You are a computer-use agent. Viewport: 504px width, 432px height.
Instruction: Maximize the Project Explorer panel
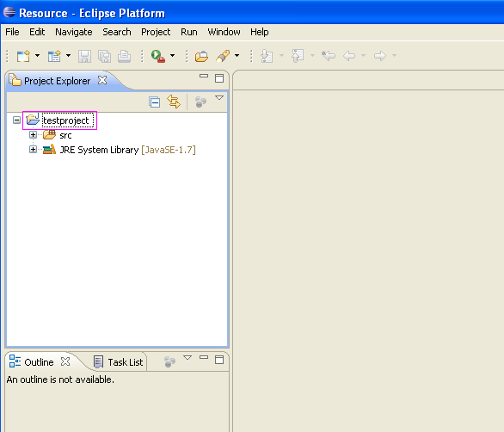(x=219, y=78)
